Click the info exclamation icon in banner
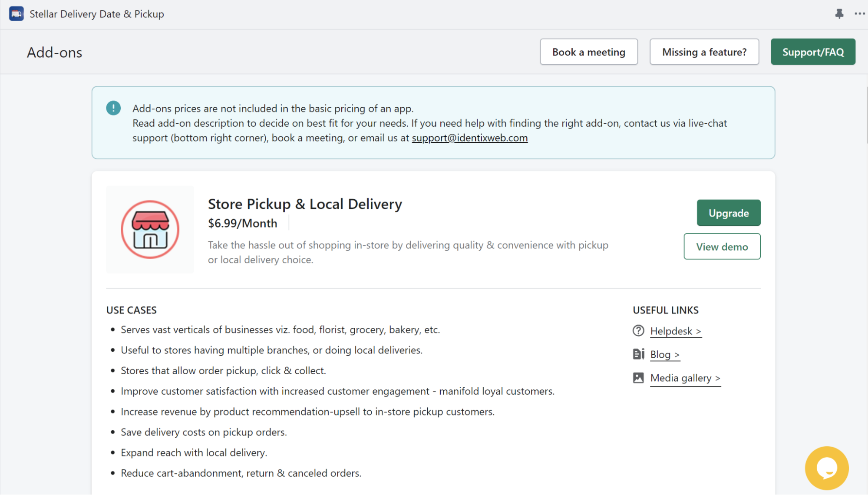Image resolution: width=868 pixels, height=495 pixels. (113, 108)
